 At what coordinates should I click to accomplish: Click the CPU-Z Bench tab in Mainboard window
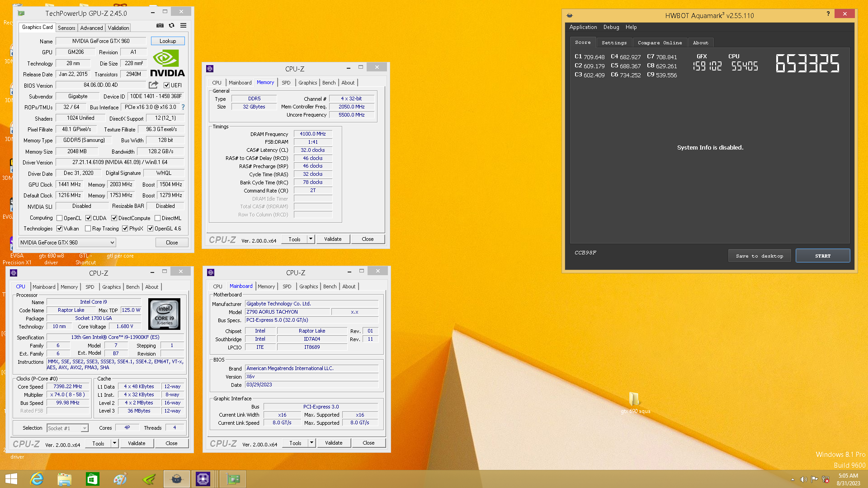click(330, 286)
